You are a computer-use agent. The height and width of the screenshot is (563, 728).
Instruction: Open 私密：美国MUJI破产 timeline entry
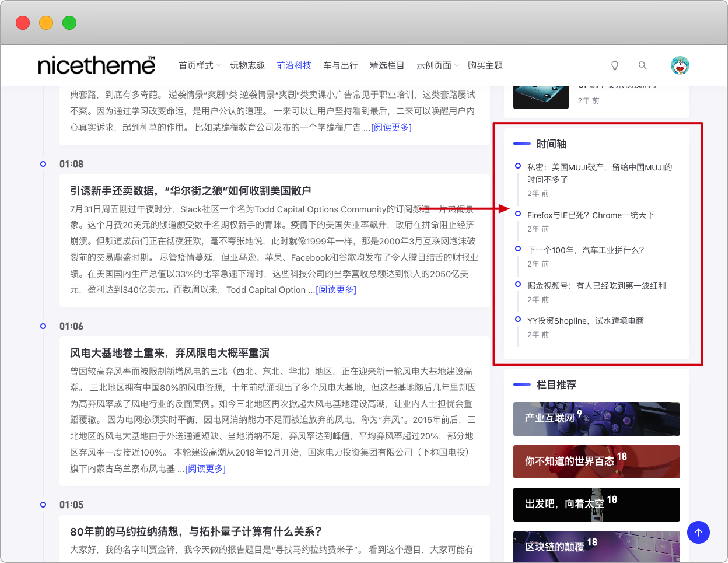(x=600, y=173)
